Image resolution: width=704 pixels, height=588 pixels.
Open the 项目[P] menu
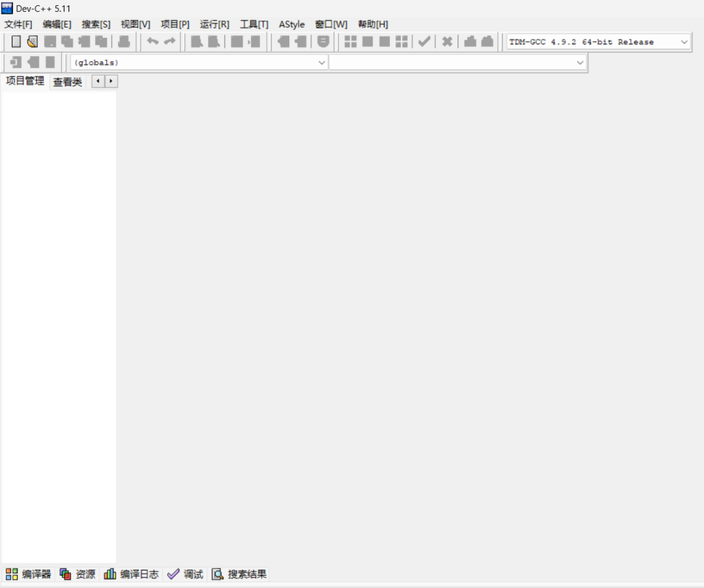click(x=175, y=24)
